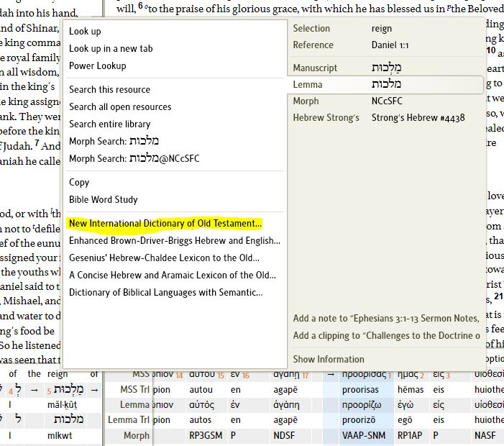Screen dimensions: 504x446
Task: Select the Manuscript row
Action: 385,68
